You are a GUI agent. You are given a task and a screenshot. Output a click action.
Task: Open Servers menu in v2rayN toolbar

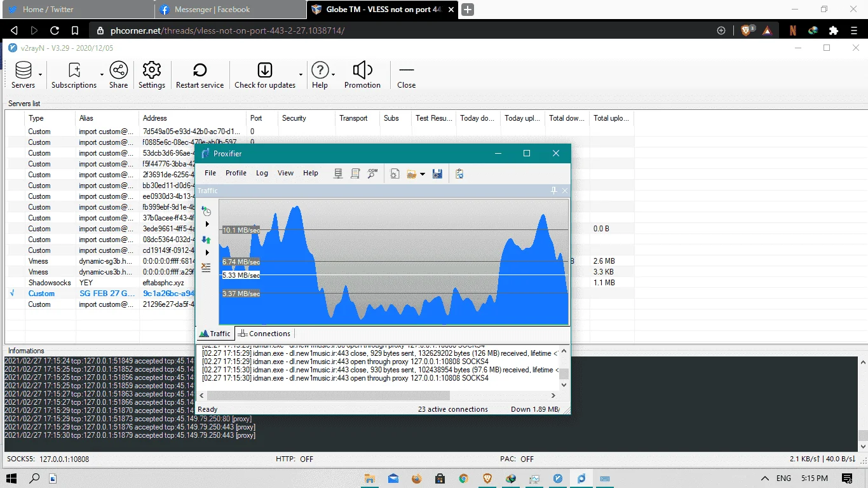23,75
